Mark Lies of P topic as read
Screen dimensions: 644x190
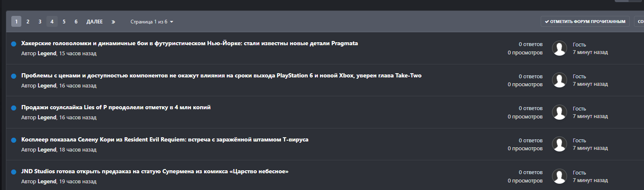pos(13,108)
